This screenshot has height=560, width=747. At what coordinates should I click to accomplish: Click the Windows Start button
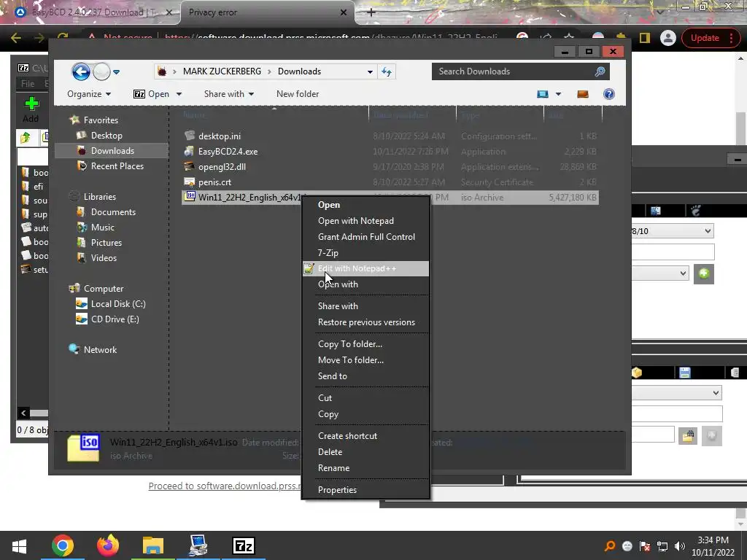coord(19,545)
